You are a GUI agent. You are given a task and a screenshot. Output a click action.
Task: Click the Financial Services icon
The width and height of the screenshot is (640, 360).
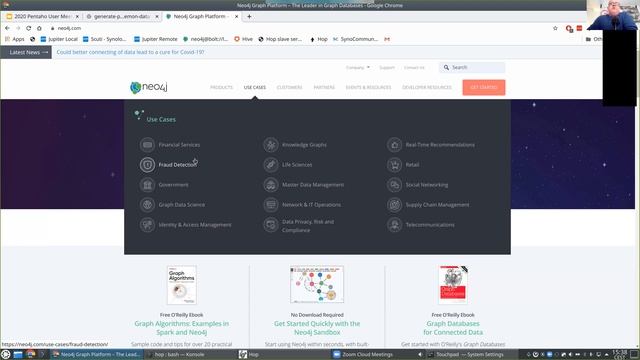point(147,144)
